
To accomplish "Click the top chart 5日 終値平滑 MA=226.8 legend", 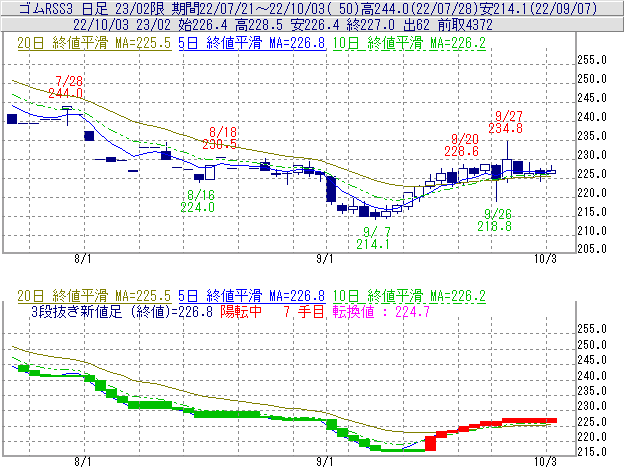I will (x=252, y=43).
